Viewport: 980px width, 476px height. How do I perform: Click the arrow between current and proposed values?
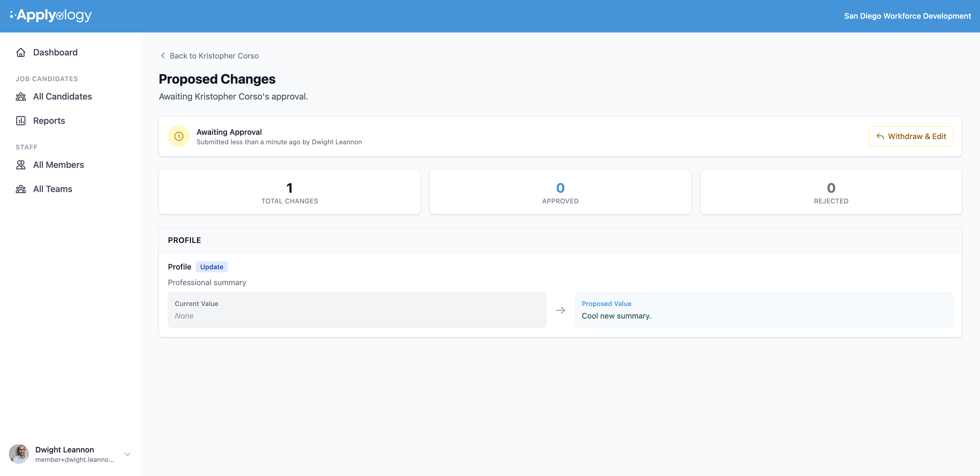pos(560,311)
